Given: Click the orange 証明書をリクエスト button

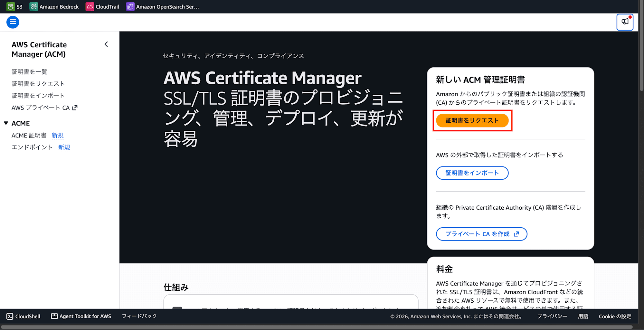Looking at the screenshot, I should point(472,120).
